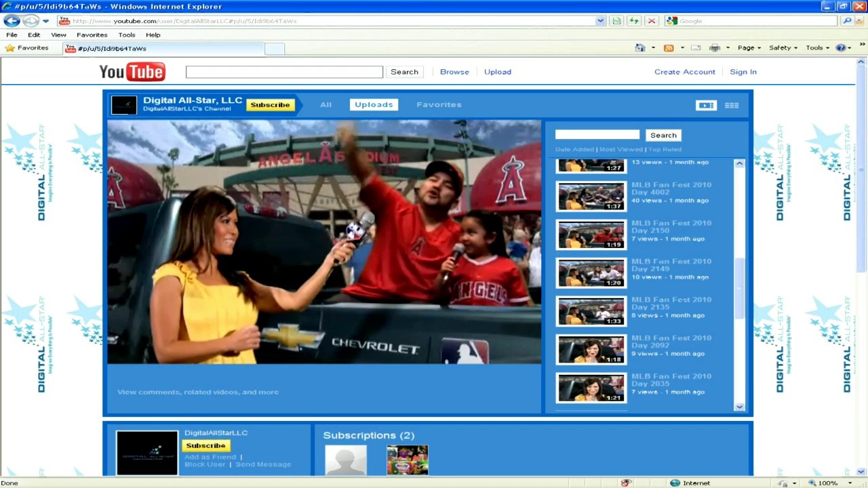Open the View menu
The width and height of the screenshot is (868, 488).
tap(58, 35)
